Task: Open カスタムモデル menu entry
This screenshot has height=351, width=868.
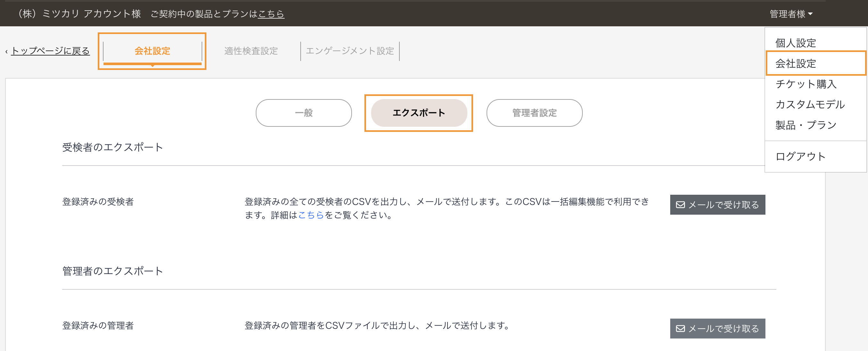Action: pos(810,105)
